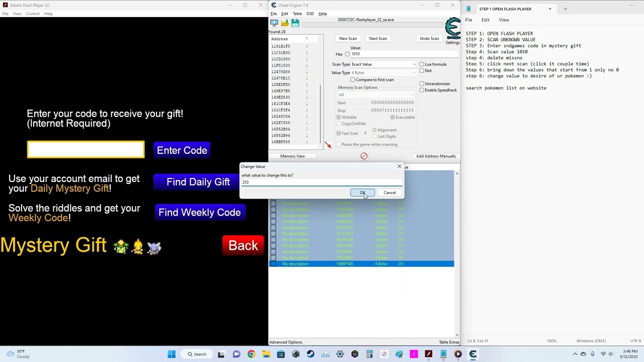Confirm Change Value with OK

[362, 193]
